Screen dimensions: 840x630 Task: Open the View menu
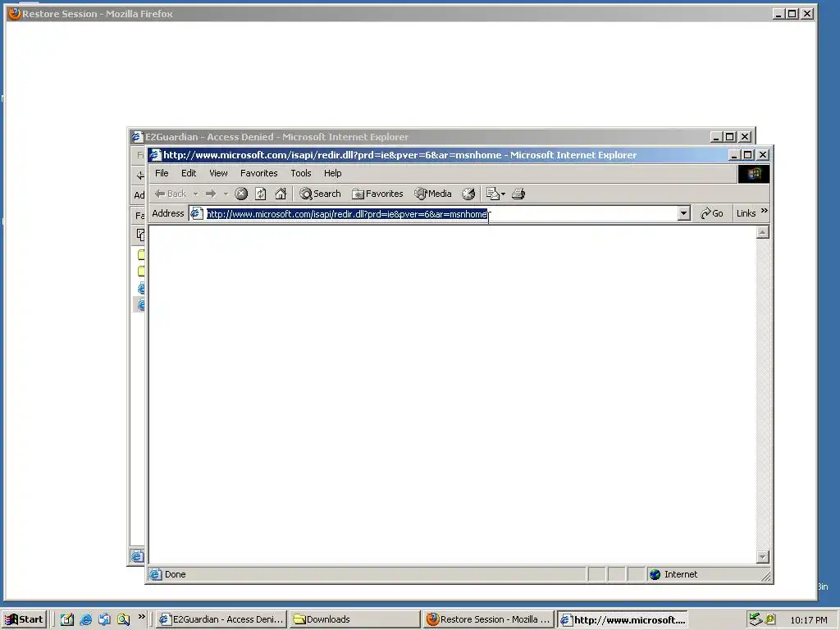pos(218,173)
